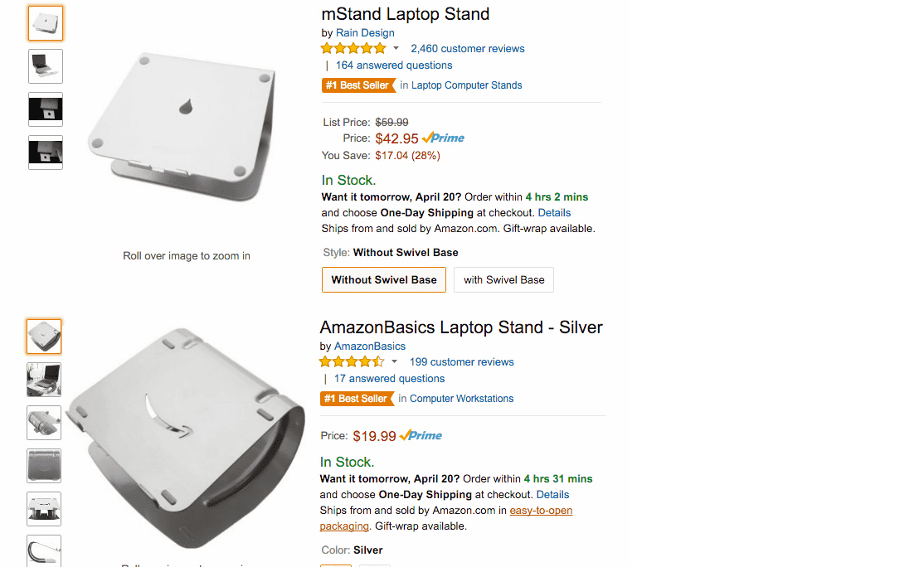The height and width of the screenshot is (567, 924).
Task: Open fourth mStand thumbnail image
Action: (46, 153)
